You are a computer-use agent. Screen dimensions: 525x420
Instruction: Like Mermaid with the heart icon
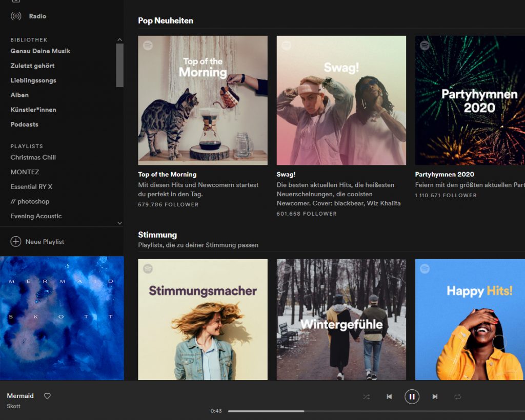pos(47,396)
